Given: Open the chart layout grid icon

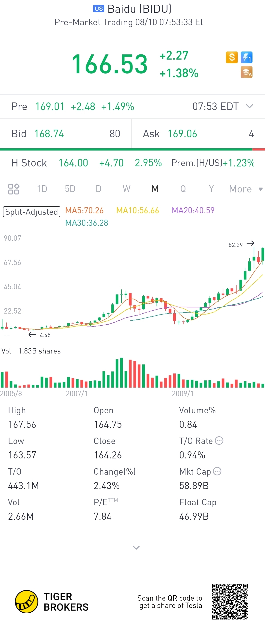Looking at the screenshot, I should [x=14, y=189].
